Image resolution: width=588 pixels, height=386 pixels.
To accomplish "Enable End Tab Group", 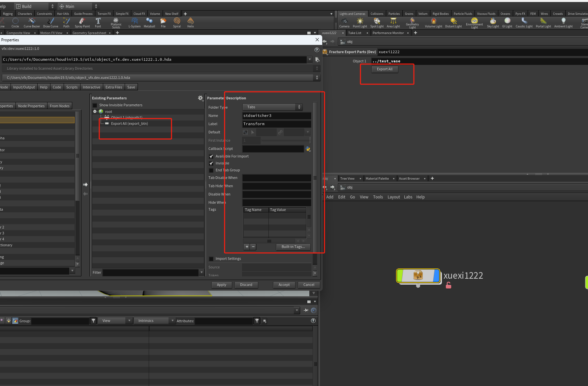I will click(x=211, y=170).
